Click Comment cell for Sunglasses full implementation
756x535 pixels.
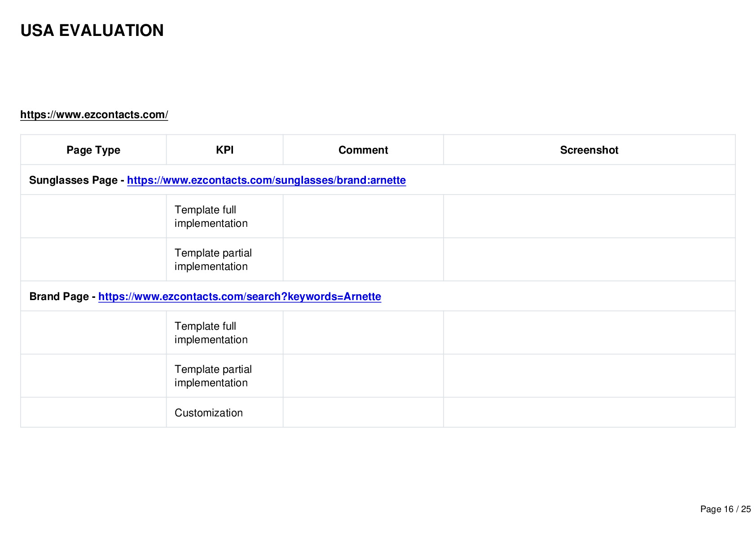coord(363,216)
